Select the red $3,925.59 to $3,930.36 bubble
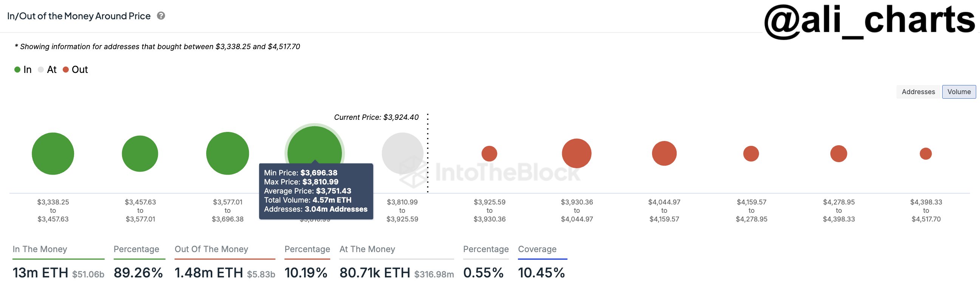980x288 pixels. click(489, 154)
